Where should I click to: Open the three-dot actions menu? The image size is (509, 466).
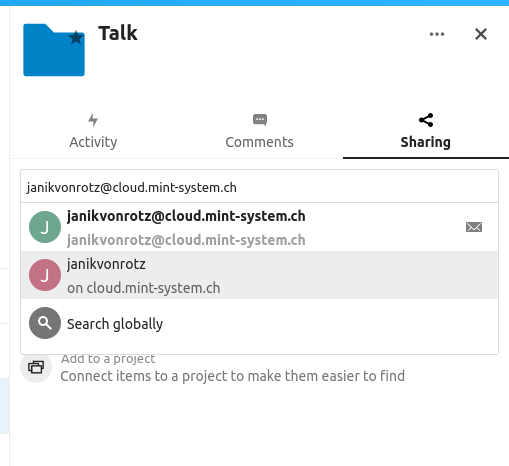[x=437, y=34]
